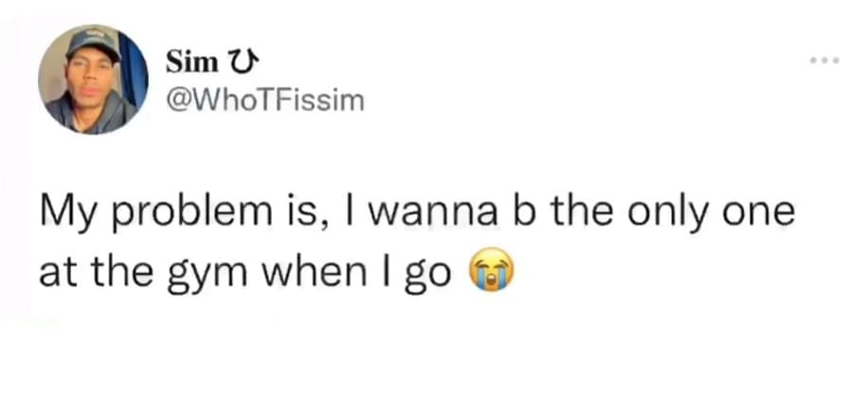Click the display name "Sim"
This screenshot has width=868, height=398.
point(194,64)
